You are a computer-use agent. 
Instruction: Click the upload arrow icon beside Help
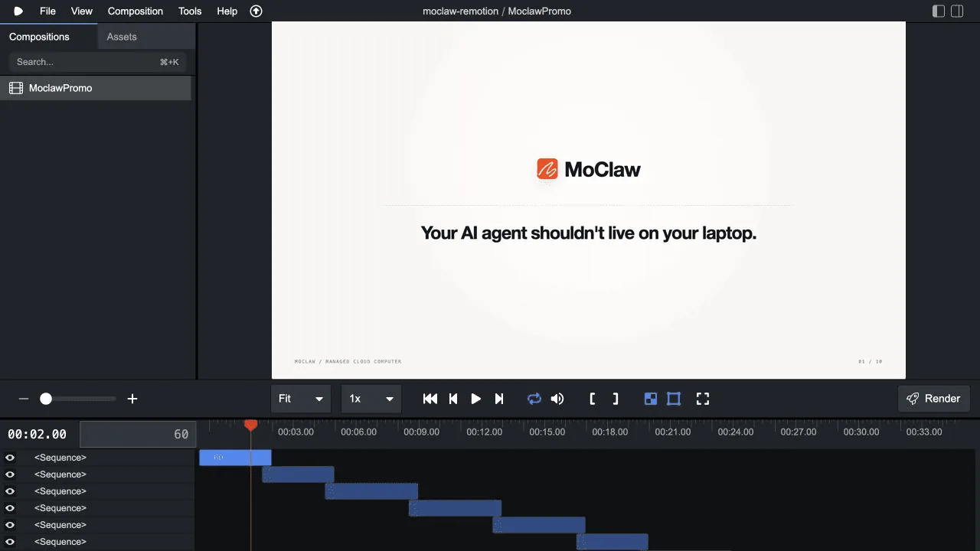point(256,11)
